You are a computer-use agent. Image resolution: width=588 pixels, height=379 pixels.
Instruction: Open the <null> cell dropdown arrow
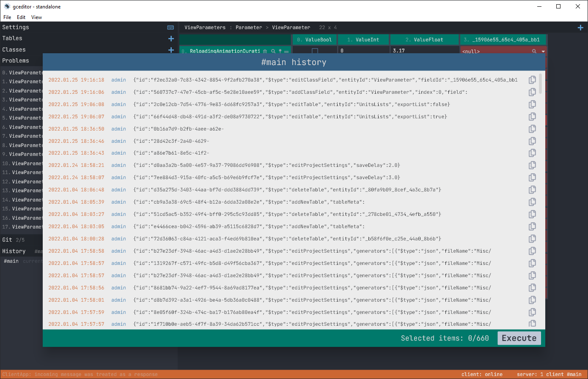coord(543,52)
